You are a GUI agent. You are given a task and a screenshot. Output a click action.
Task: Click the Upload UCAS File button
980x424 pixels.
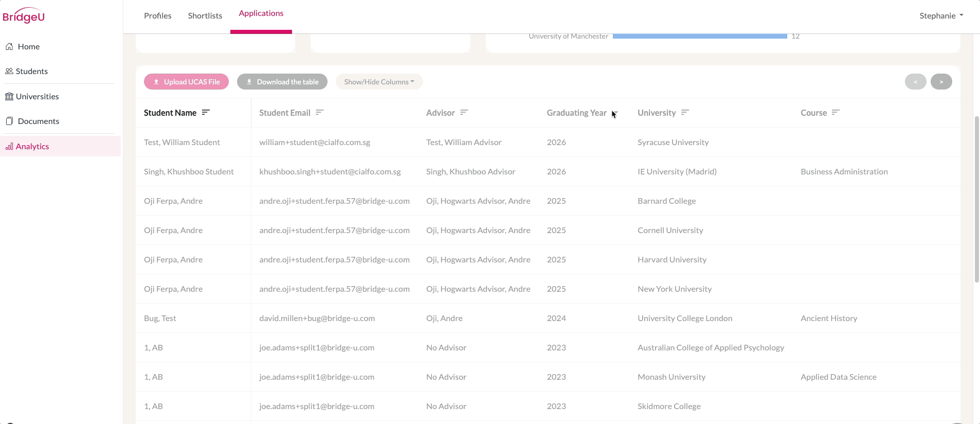point(186,82)
